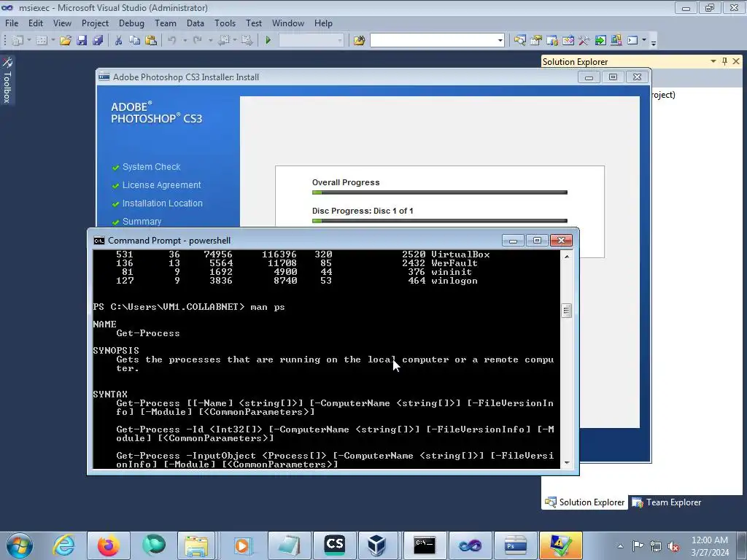This screenshot has width=747, height=560.
Task: Open the collapsed Toolbox side tab
Action: (x=7, y=80)
